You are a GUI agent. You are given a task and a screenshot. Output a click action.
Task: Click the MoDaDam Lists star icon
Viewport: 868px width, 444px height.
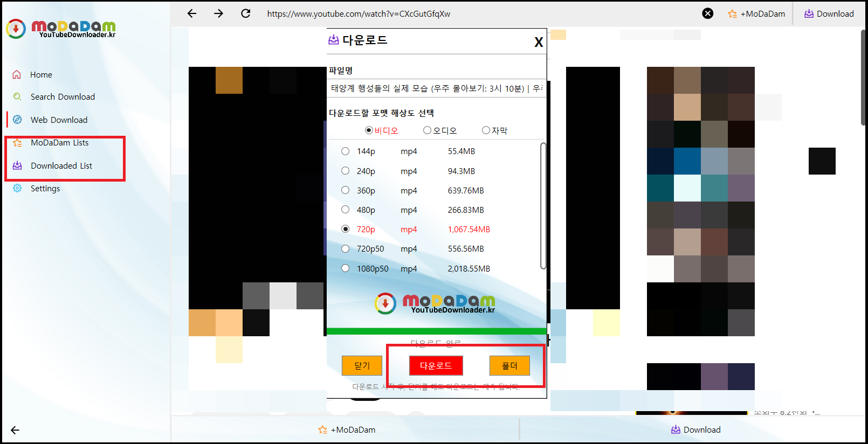point(17,143)
